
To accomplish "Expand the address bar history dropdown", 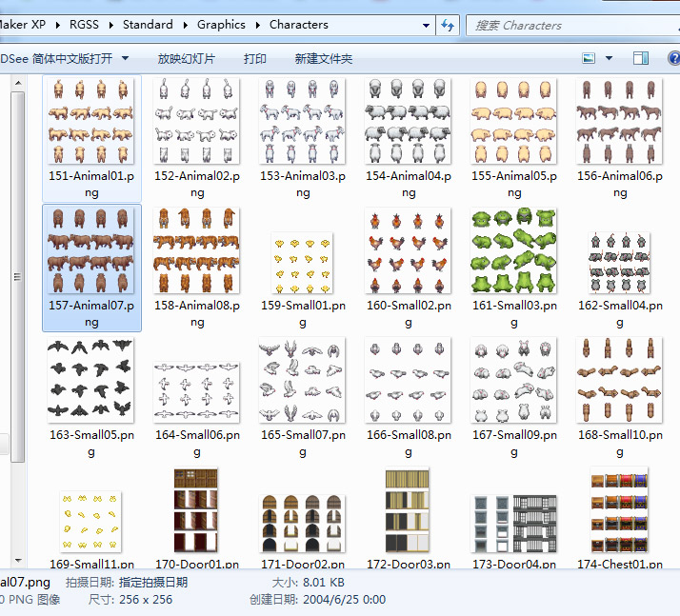I will coord(426,25).
